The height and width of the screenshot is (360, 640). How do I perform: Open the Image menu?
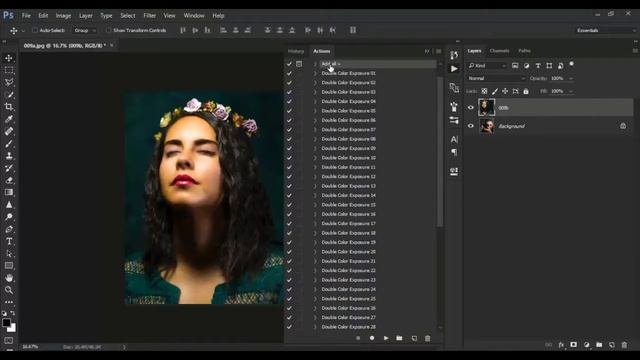click(x=63, y=16)
